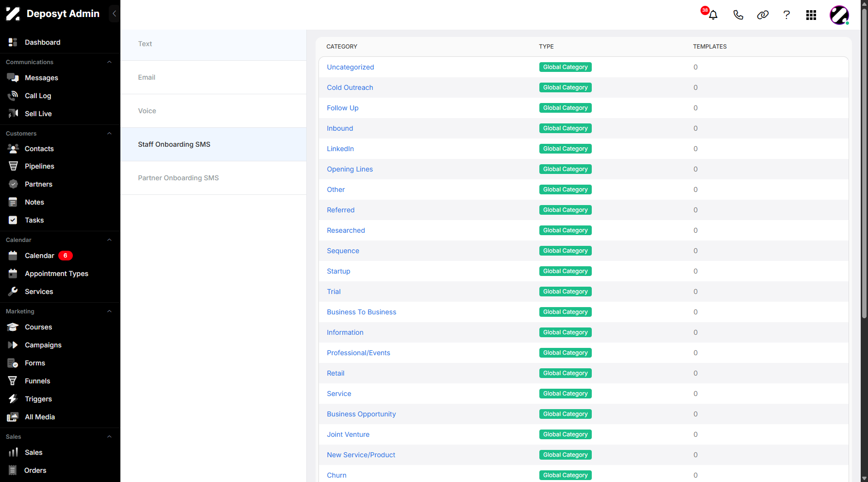Screen dimensions: 868x482
Task: Open the help question mark icon
Action: coord(786,15)
